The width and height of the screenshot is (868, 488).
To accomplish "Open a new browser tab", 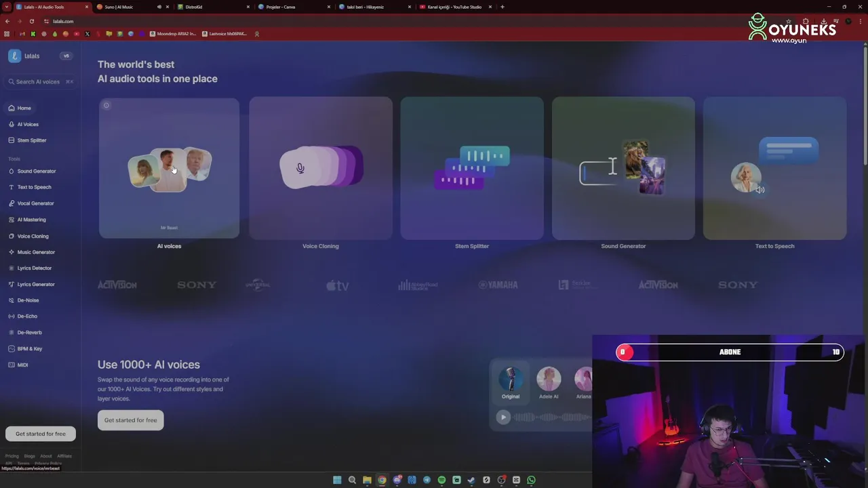I will coord(502,7).
